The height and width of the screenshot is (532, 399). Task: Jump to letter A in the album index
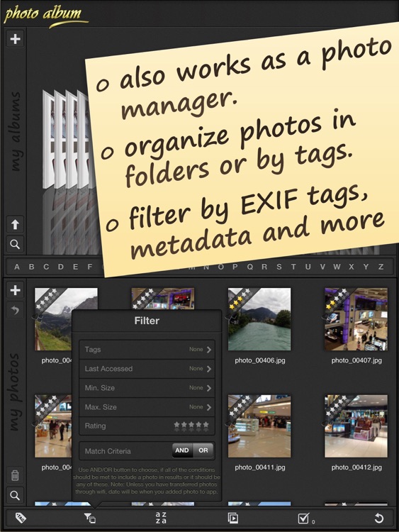tap(16, 267)
